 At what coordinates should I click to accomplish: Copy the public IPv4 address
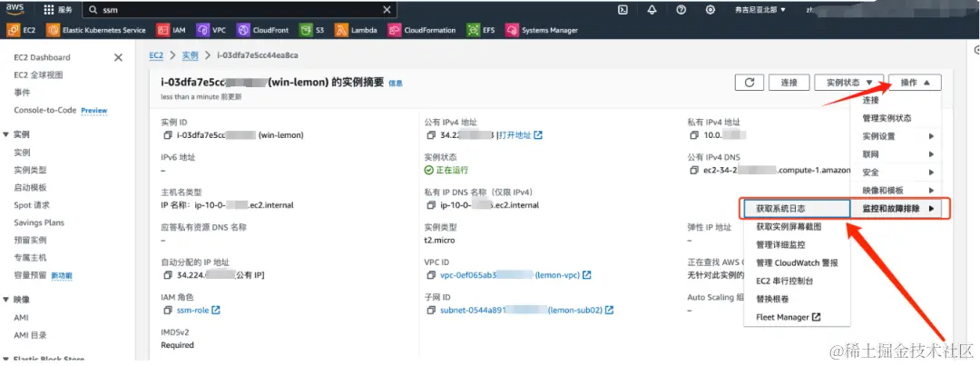431,135
